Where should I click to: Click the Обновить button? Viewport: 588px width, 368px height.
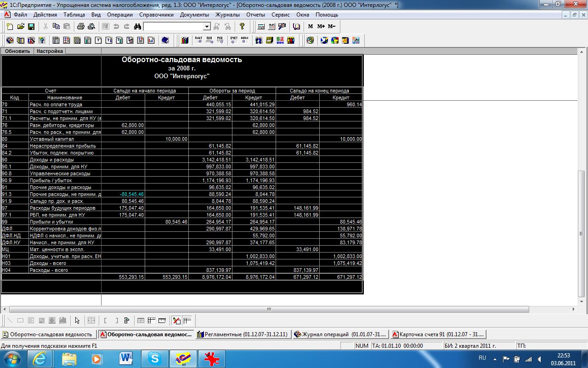[17, 51]
